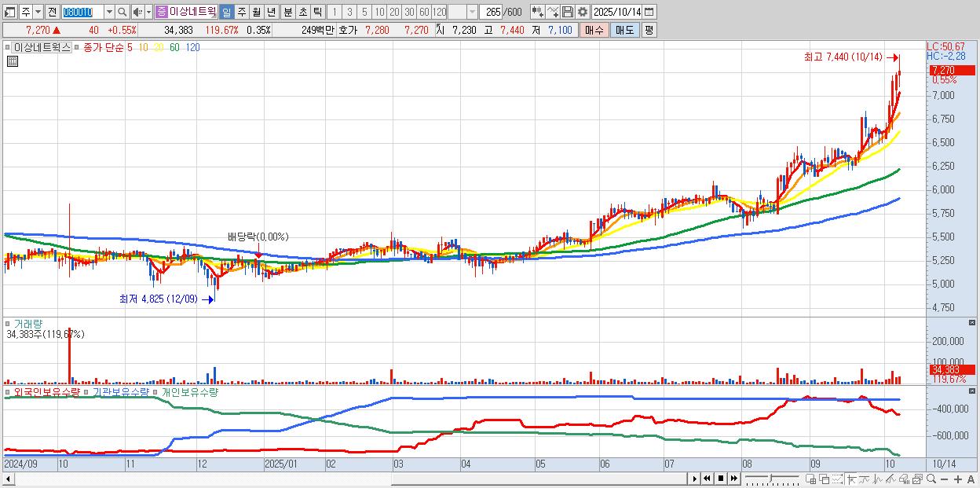Image resolution: width=980 pixels, height=488 pixels.
Task: Click the date field 2025/10/14
Action: pyautogui.click(x=616, y=12)
